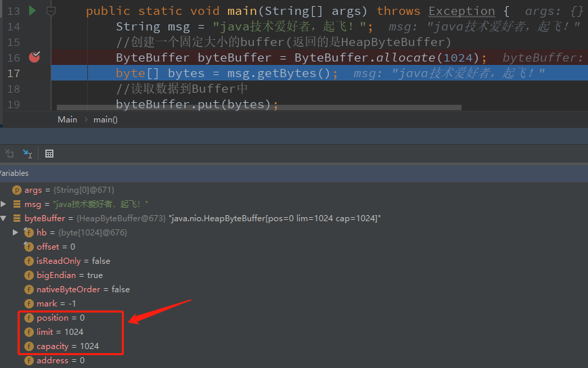Click the field icon beside mark

[x=29, y=304]
